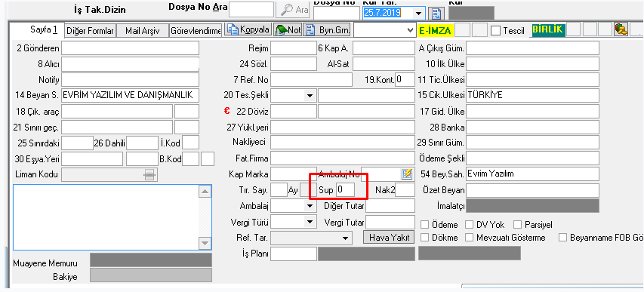Toggle the Tescil checkbox
644x292 pixels.
[496, 31]
